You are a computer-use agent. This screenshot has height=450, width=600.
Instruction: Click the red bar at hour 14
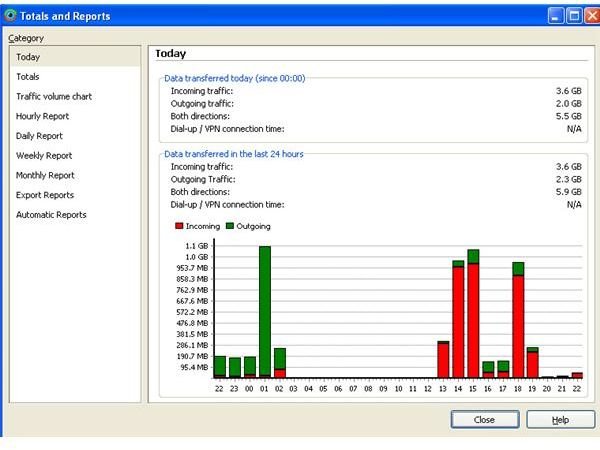pyautogui.click(x=458, y=322)
